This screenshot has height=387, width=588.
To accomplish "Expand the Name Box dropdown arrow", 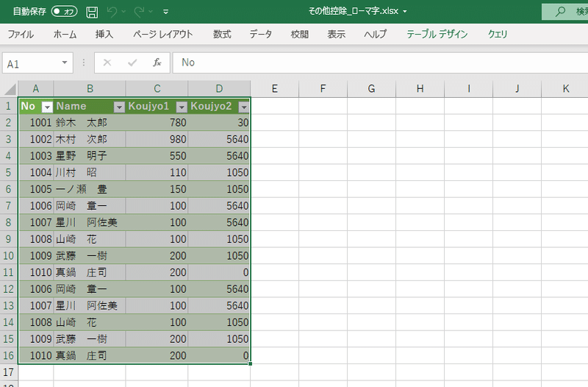I will point(65,63).
